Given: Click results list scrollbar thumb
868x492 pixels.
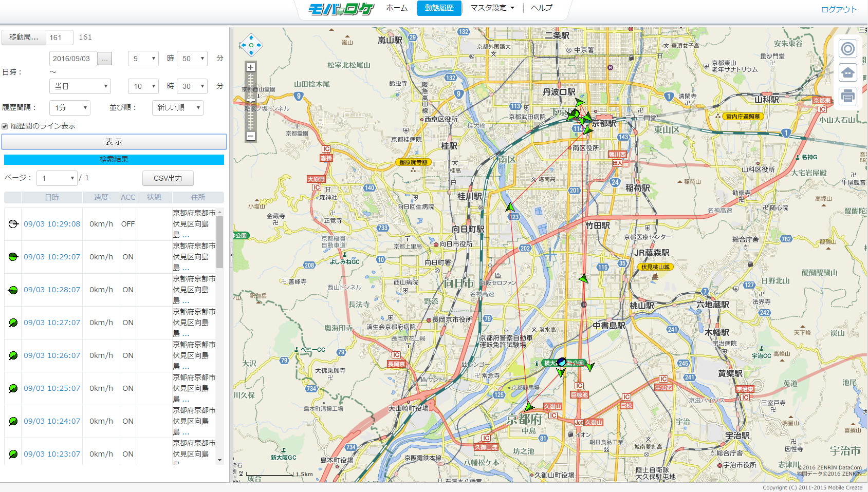Looking at the screenshot, I should (220, 241).
